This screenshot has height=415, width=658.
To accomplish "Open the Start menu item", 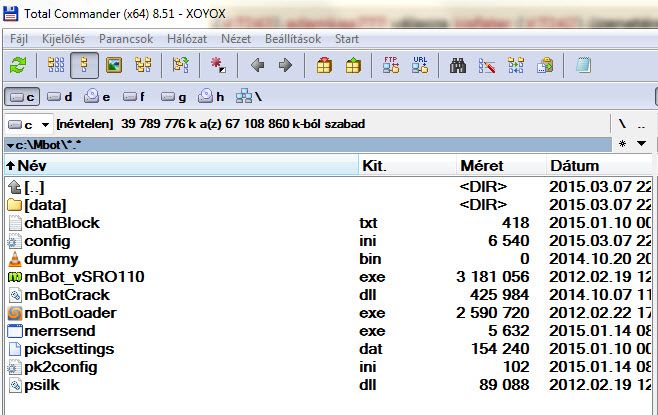I will (x=347, y=39).
